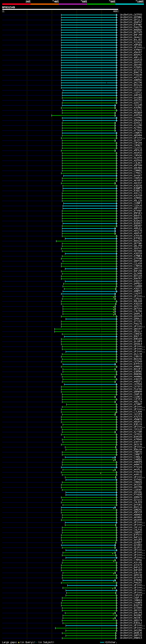Select the UniRef100_B9SPG7 label
This screenshot has width=146, height=644.
coord(131,55)
